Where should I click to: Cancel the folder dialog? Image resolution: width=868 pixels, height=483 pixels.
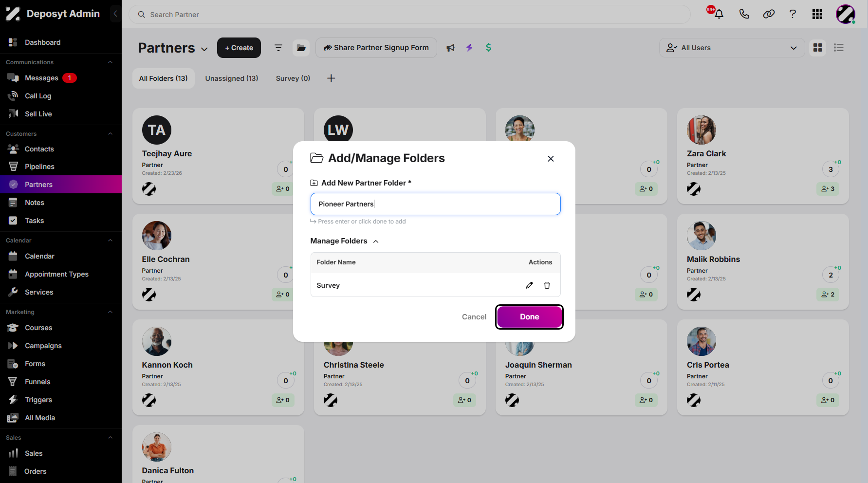point(474,317)
